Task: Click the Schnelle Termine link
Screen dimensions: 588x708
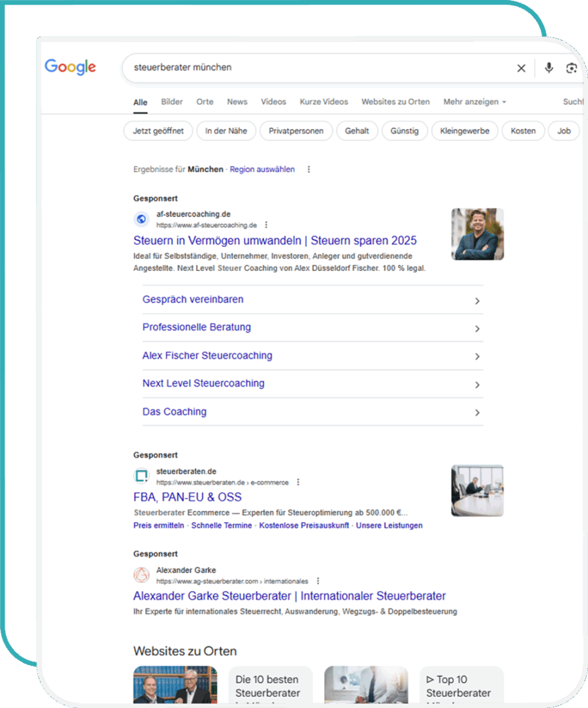Action: pyautogui.click(x=222, y=525)
